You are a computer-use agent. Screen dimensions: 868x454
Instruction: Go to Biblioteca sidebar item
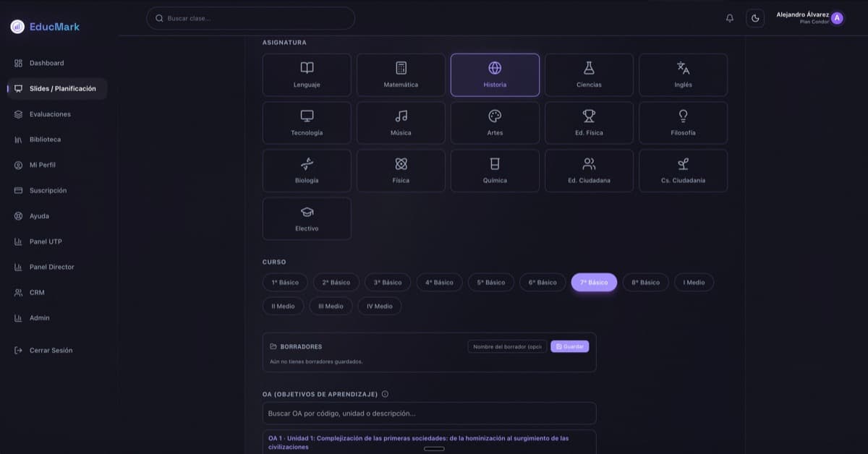point(45,140)
